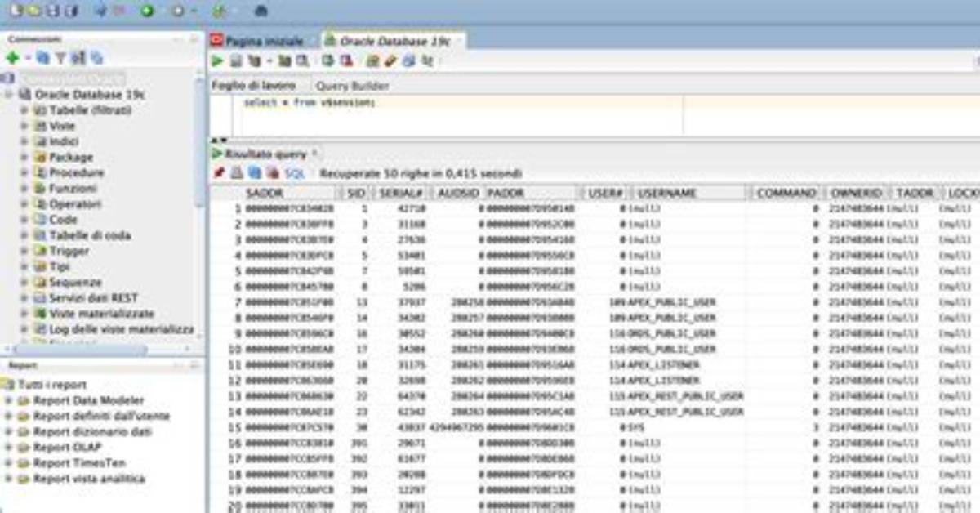980x513 pixels.
Task: Expand the Viste tree node
Action: coord(24,126)
